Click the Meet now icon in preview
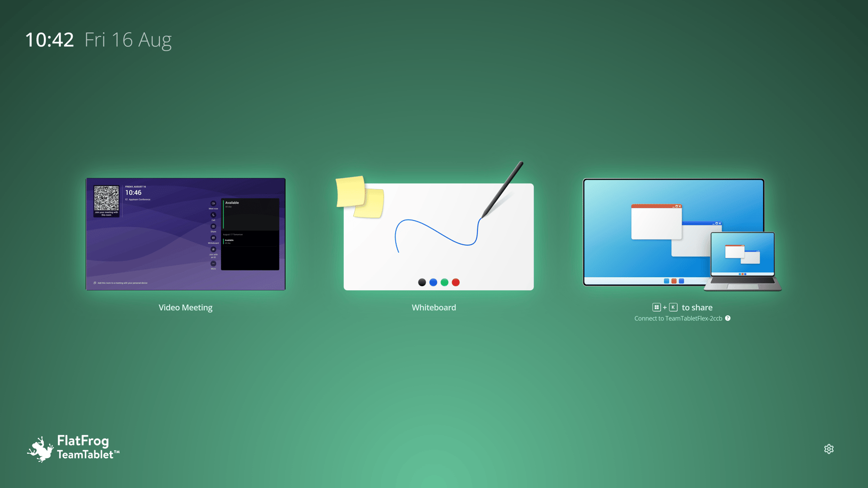Image resolution: width=868 pixels, height=488 pixels. click(213, 204)
